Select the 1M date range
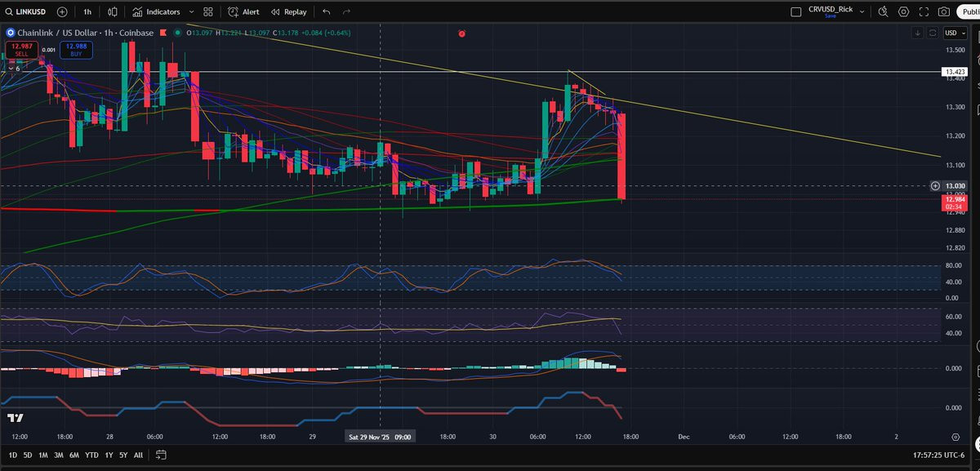The height and width of the screenshot is (471, 980). pyautogui.click(x=42, y=455)
